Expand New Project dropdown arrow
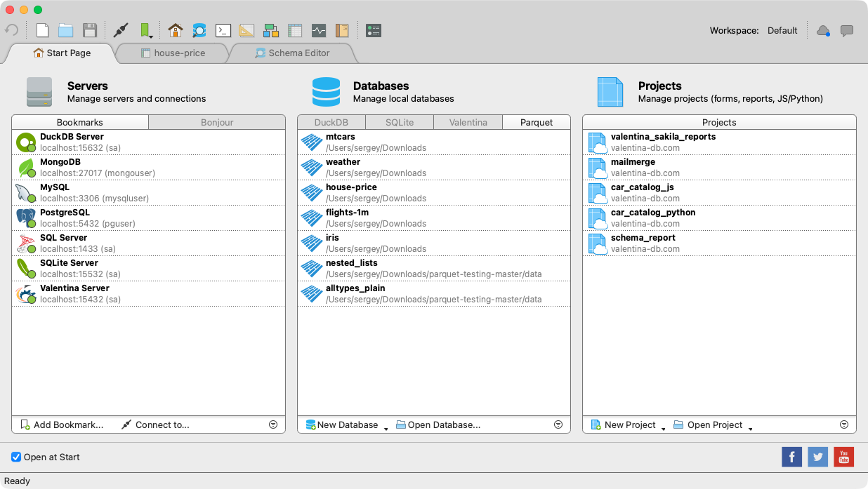The image size is (868, 489). click(663, 427)
